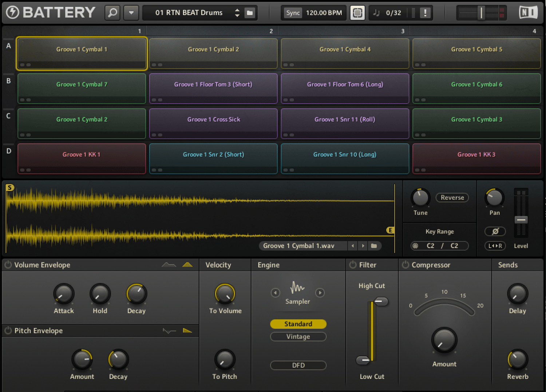Screen dimensions: 546x392
Task: Toggle the Reverse button
Action: [x=452, y=197]
